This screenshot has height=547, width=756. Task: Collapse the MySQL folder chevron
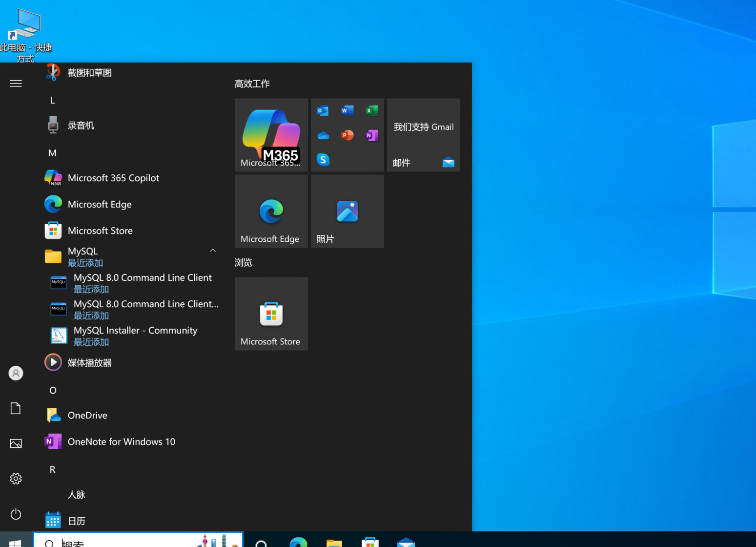(213, 251)
